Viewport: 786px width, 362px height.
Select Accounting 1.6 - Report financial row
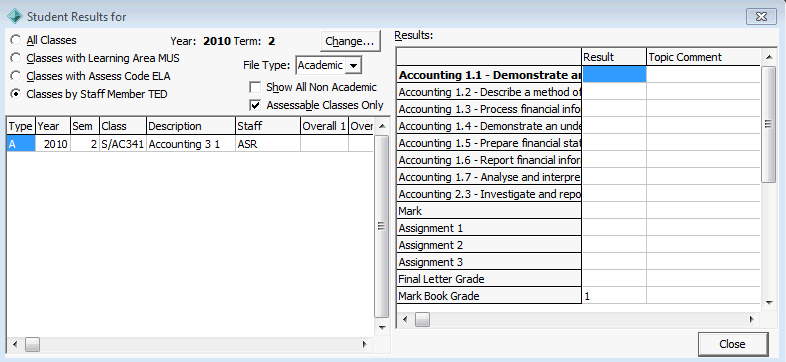tap(489, 160)
